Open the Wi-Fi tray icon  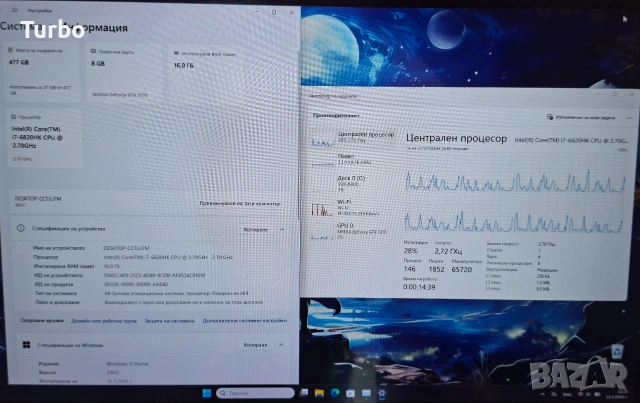[580, 394]
